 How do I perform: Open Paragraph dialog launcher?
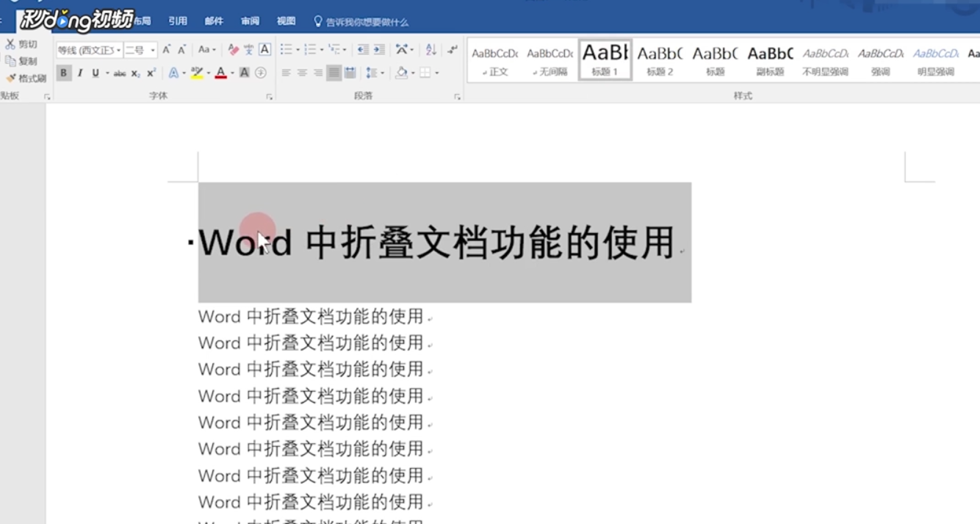[x=457, y=96]
